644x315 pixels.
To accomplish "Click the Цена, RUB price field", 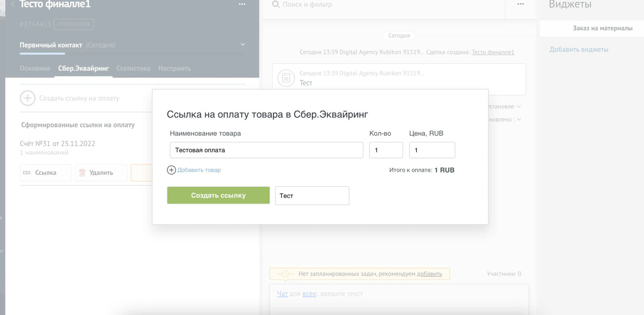I will (432, 150).
